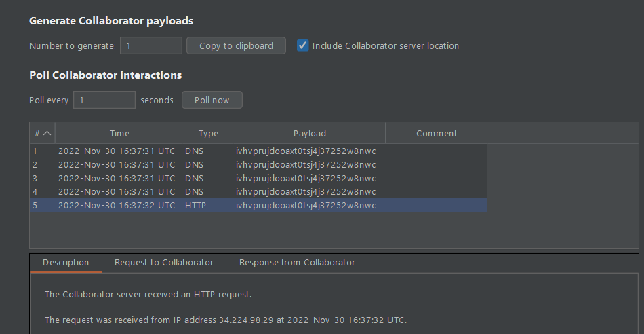The height and width of the screenshot is (334, 644).
Task: Select interaction row number 3
Action: [x=203, y=178]
